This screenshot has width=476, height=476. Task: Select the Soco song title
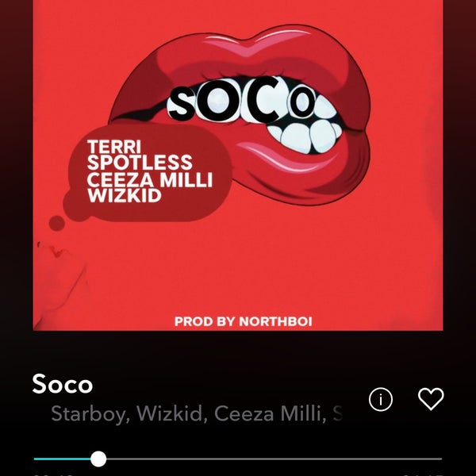coord(62,384)
